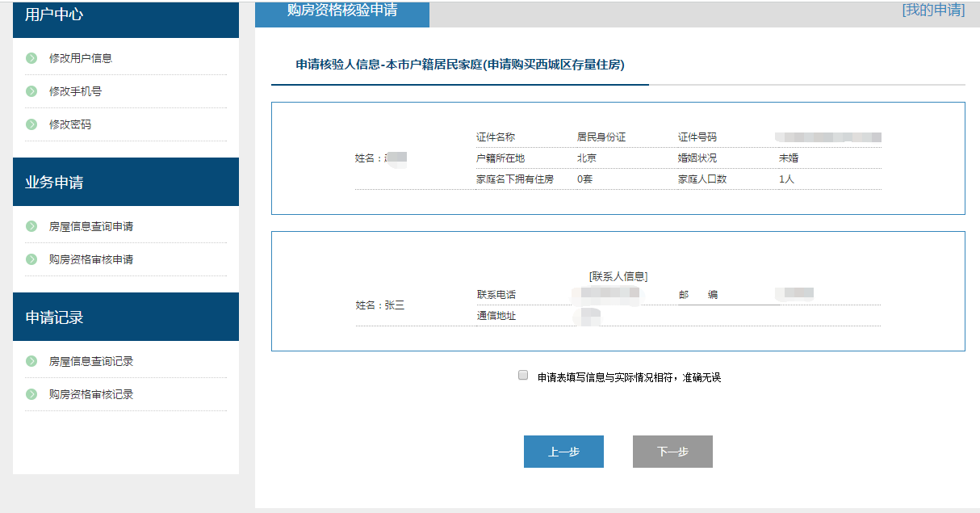The image size is (980, 513).
Task: Open 修改用户信息 link
Action: click(x=81, y=58)
